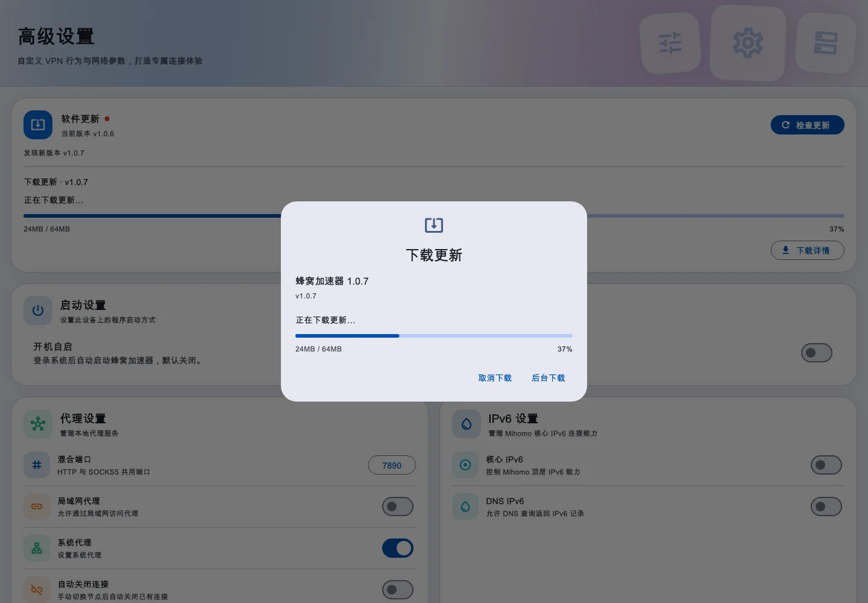Click the 软件更新 heading
This screenshot has height=603, width=868.
80,119
